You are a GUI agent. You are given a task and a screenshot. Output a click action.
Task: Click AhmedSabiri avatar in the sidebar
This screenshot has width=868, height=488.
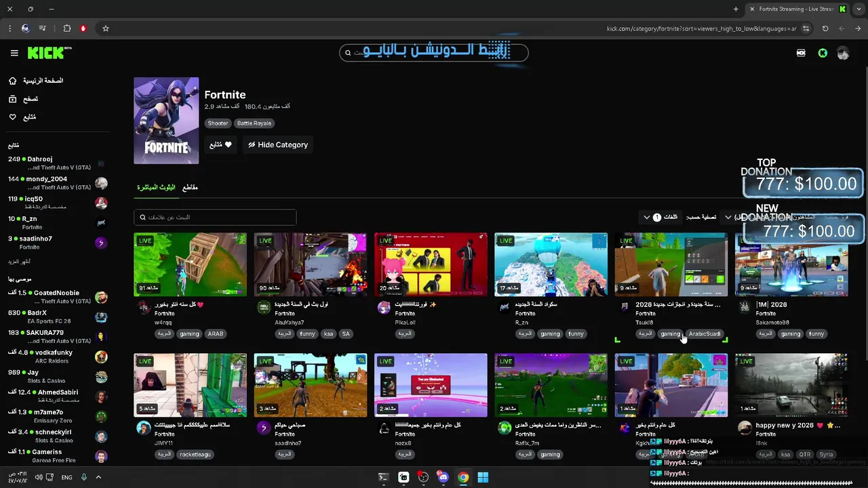pyautogui.click(x=101, y=396)
